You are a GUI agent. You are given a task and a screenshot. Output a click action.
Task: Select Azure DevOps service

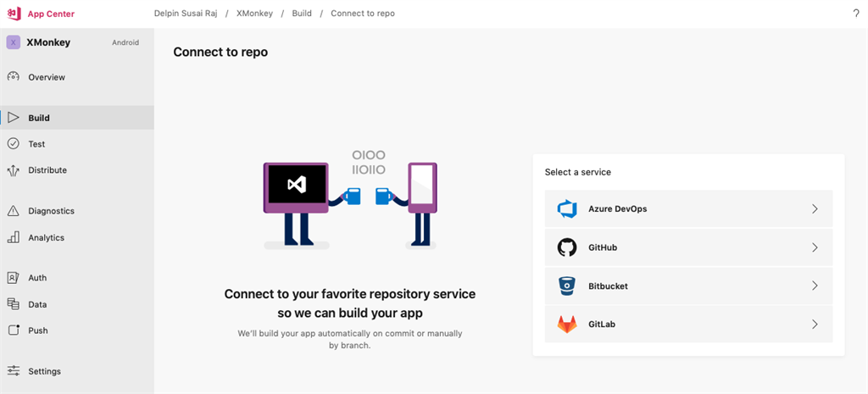688,208
